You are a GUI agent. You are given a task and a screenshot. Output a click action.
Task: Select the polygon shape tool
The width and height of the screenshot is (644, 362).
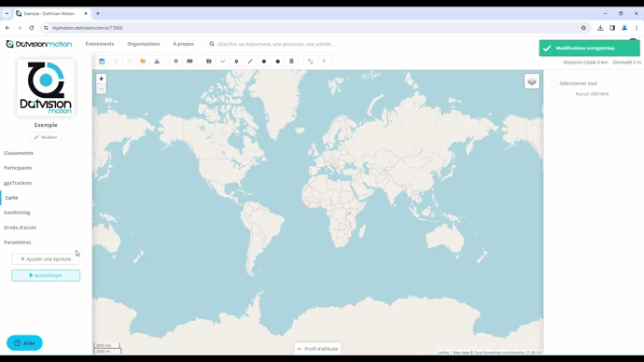coord(277,62)
